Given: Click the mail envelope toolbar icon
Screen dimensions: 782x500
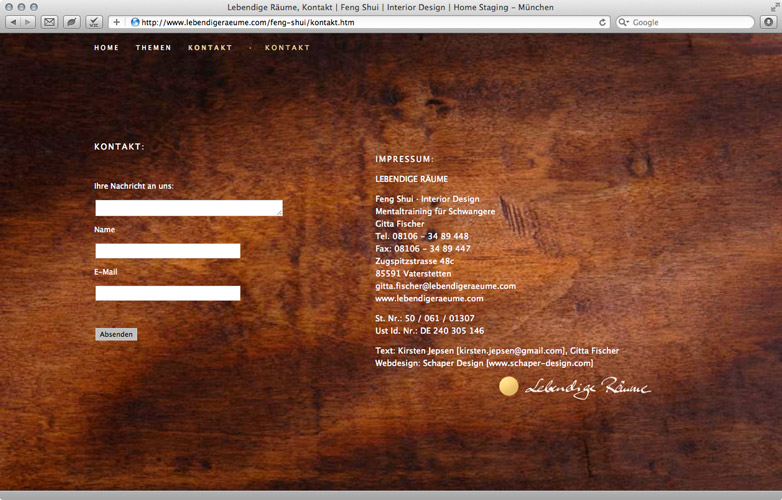Looking at the screenshot, I should click(49, 22).
